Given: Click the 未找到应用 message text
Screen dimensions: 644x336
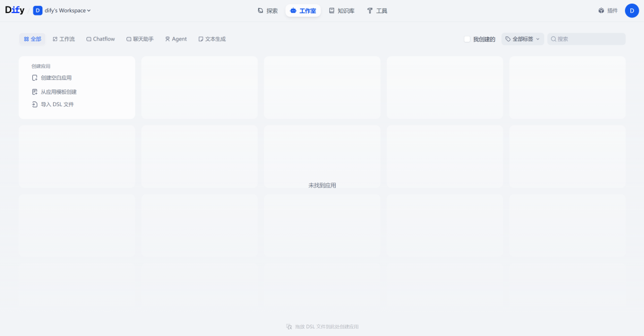Looking at the screenshot, I should coord(322,186).
